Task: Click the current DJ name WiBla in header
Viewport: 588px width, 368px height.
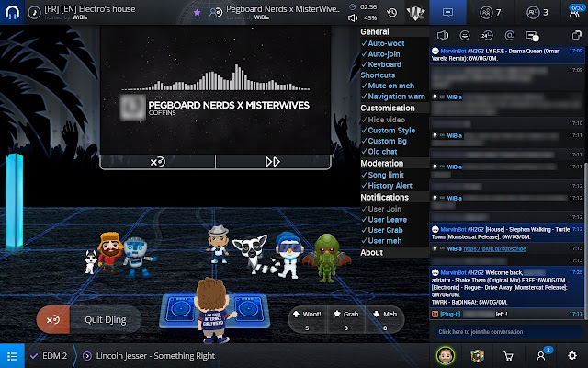Action: pyautogui.click(x=261, y=17)
